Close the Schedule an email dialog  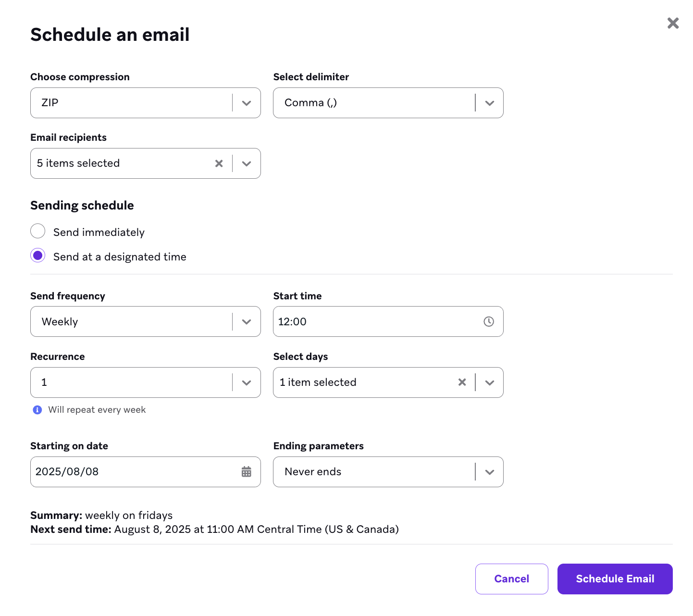673,23
